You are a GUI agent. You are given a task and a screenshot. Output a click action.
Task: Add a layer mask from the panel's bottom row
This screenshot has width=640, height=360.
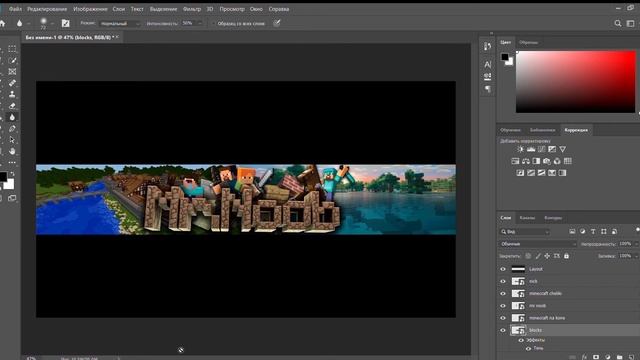[x=596, y=357]
